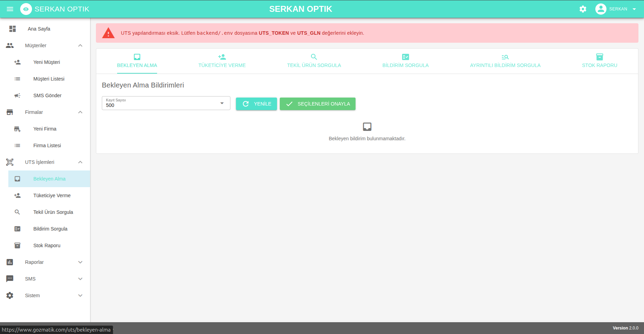Screen dimensions: 644x334
Task: Click the Raporlar chart icon
Action: point(10,262)
